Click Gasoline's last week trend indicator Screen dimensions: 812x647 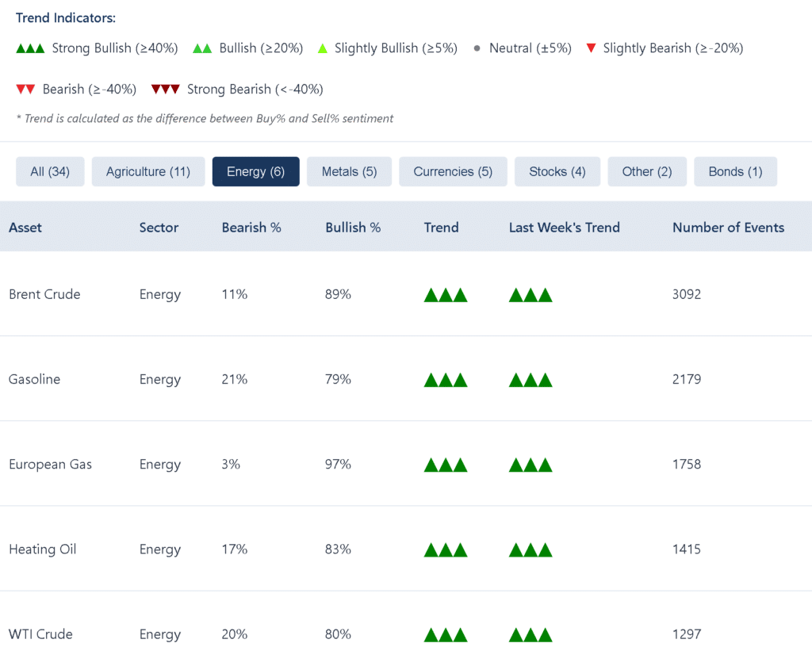pyautogui.click(x=530, y=379)
